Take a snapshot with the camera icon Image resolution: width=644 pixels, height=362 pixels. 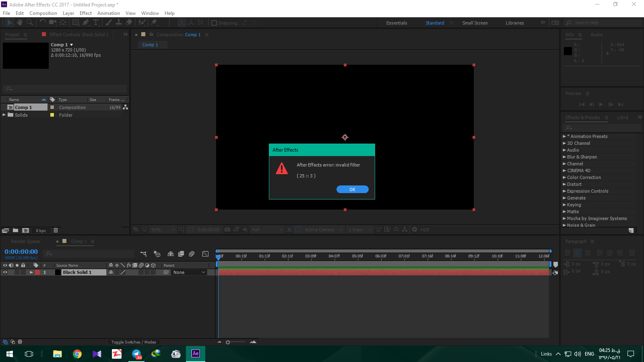click(x=227, y=229)
